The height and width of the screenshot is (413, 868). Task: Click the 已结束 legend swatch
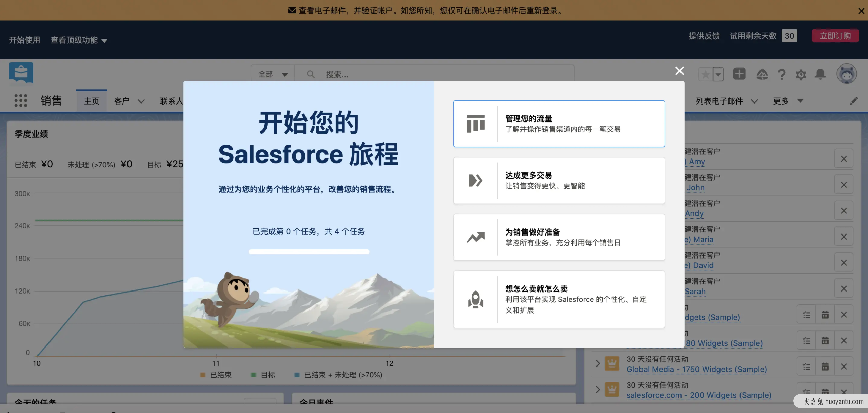click(203, 375)
